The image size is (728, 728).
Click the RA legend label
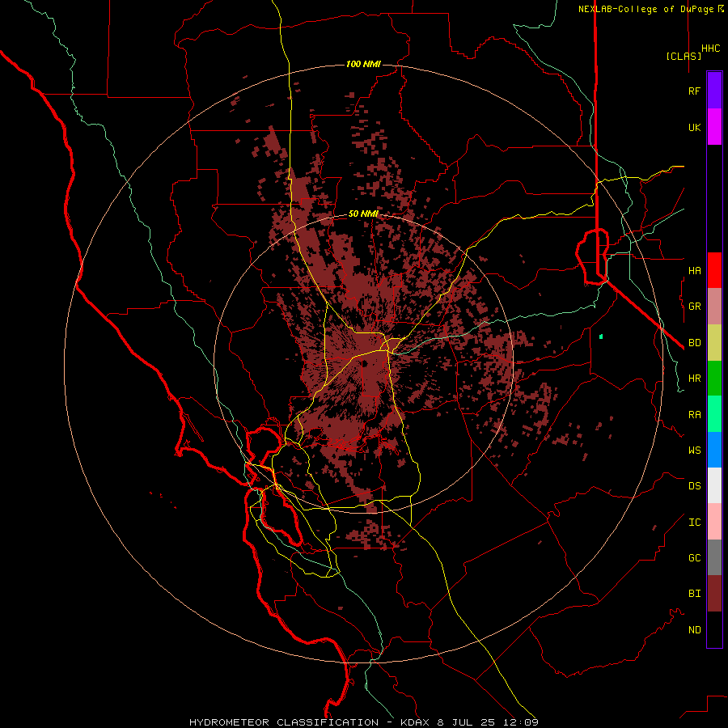tap(694, 415)
